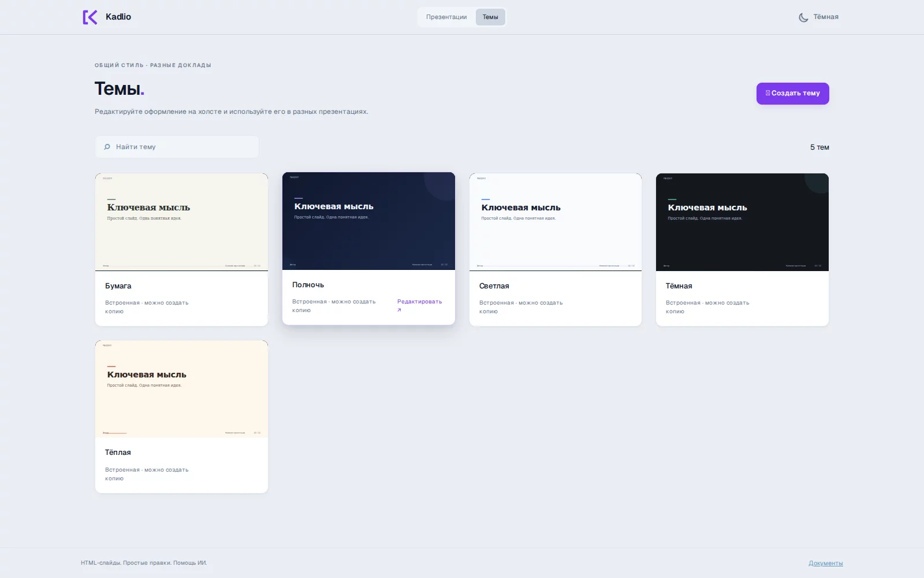This screenshot has width=924, height=578.
Task: Click the moon icon for dark mode
Action: [803, 17]
